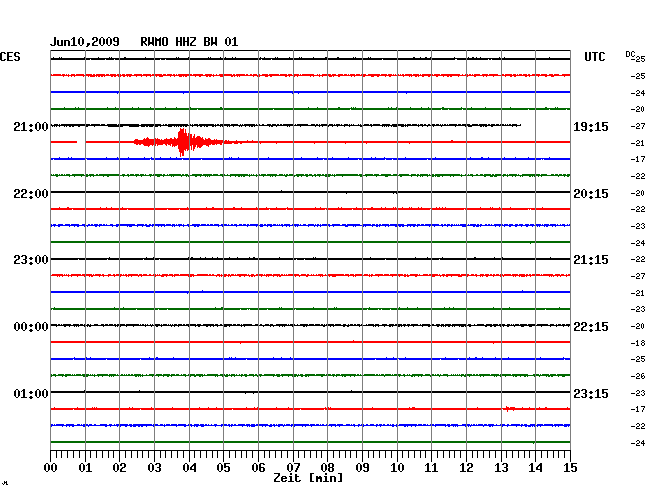Select the "22:00" local time label
650x494 pixels.
click(31, 194)
